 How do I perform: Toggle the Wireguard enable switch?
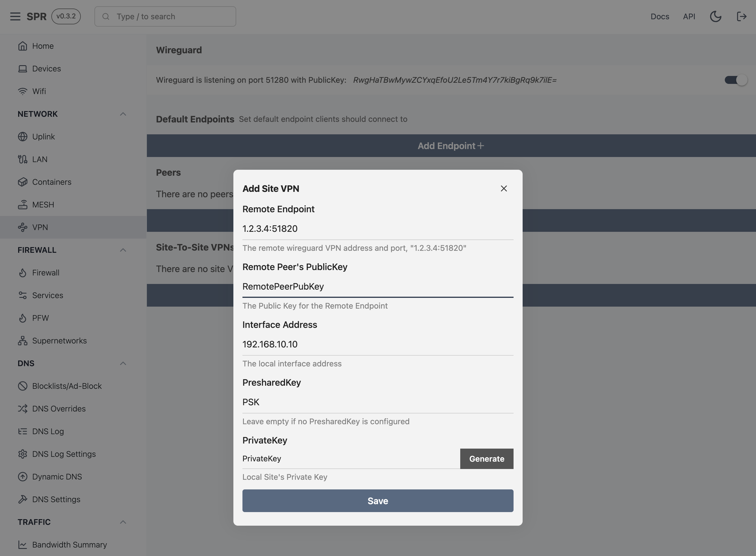[x=736, y=80]
